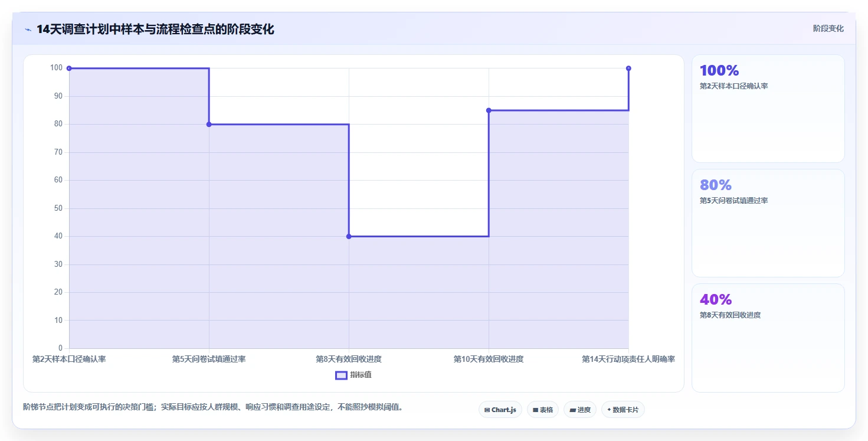Click the 指标值 legend color box

(x=341, y=375)
